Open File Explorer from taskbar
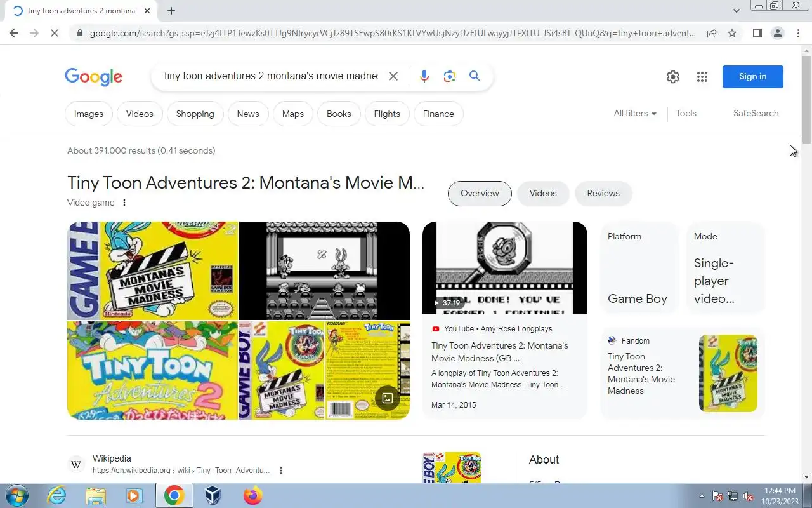 [x=96, y=495]
